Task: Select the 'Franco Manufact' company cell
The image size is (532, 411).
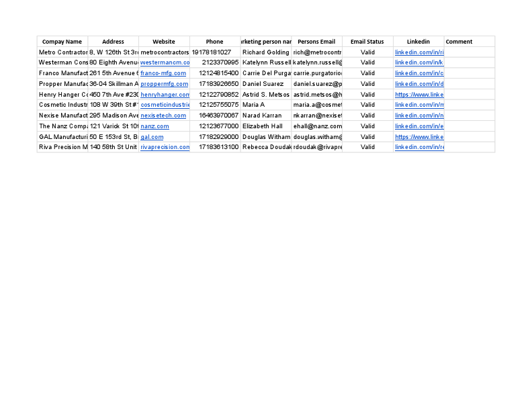Action: click(x=62, y=73)
